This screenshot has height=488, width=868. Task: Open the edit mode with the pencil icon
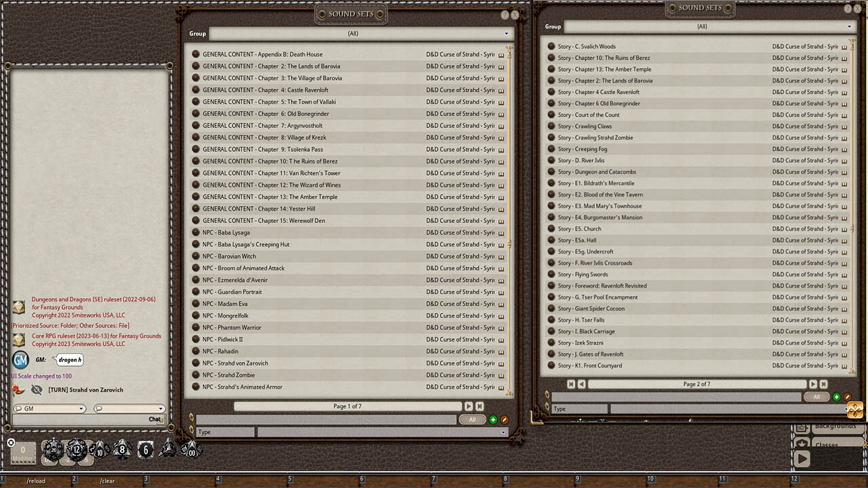505,420
